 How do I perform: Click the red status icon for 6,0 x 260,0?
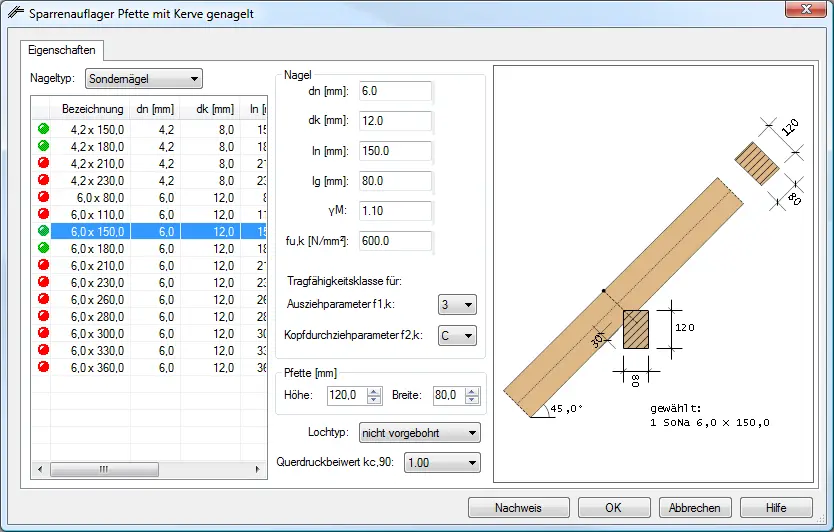click(x=44, y=299)
